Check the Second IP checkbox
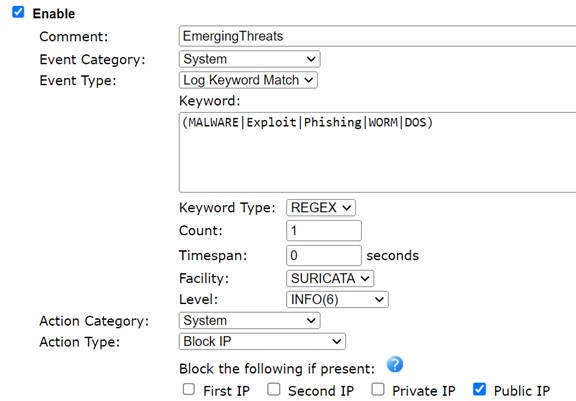 (x=274, y=389)
